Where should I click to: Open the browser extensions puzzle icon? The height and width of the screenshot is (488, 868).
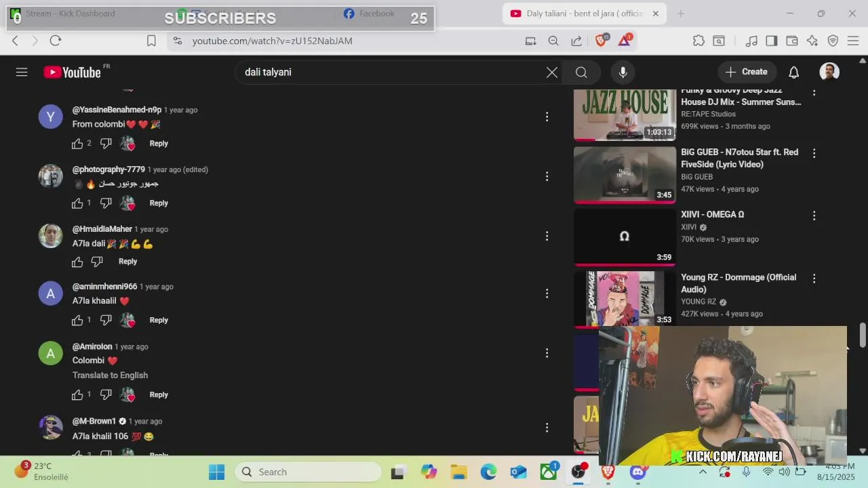(x=698, y=41)
